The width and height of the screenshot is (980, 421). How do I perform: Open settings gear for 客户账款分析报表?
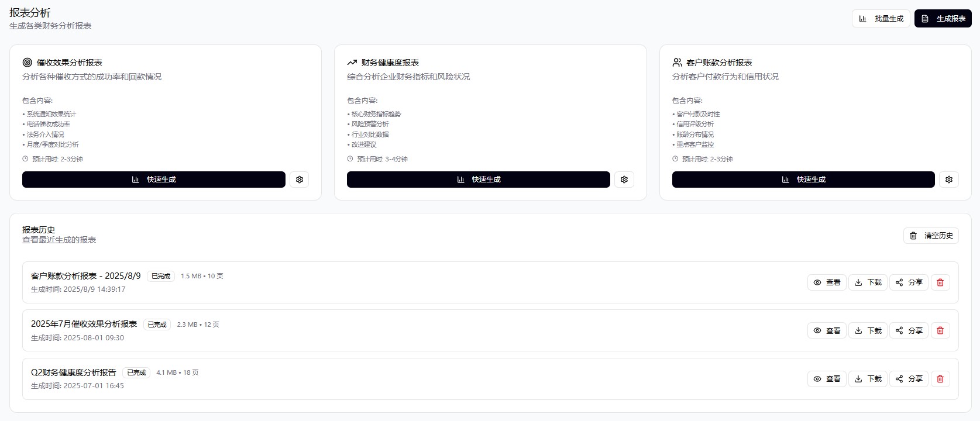coord(949,180)
